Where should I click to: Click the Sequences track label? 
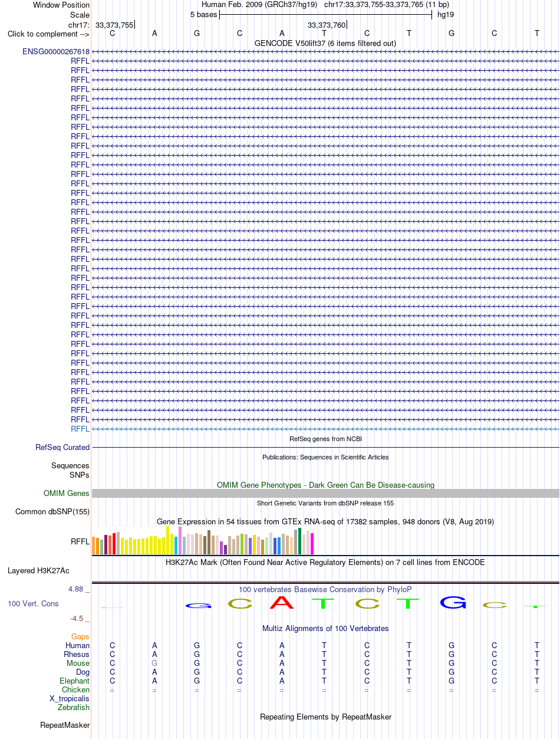[70, 466]
